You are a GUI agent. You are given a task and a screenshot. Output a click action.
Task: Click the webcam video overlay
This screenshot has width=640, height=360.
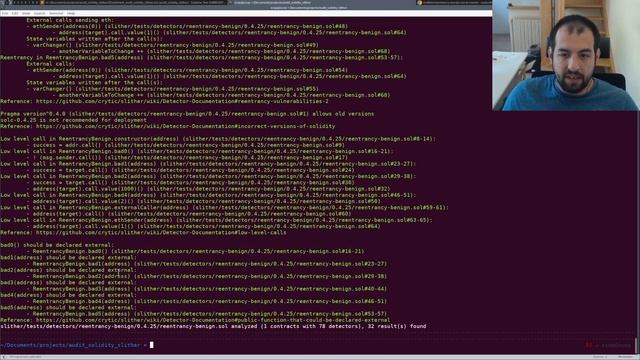point(566,55)
